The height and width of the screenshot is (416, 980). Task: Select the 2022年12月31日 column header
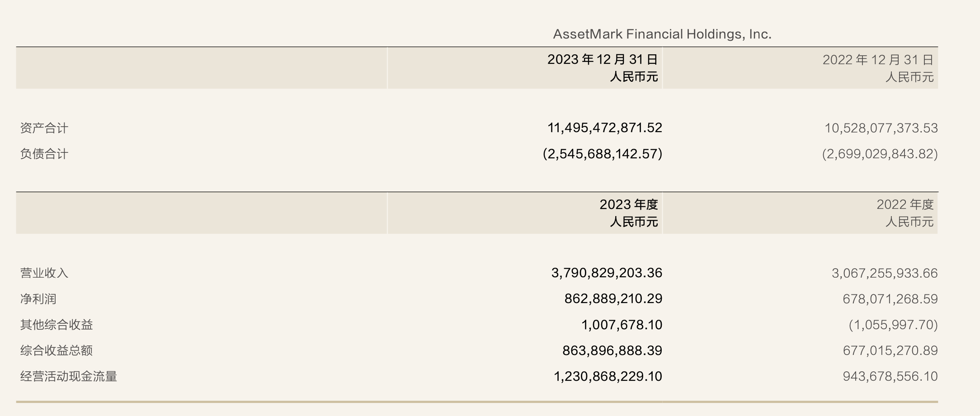878,60
